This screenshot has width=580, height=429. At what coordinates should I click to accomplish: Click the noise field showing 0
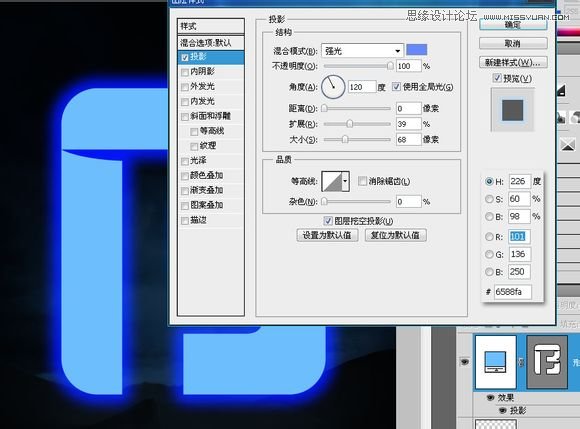coord(408,202)
